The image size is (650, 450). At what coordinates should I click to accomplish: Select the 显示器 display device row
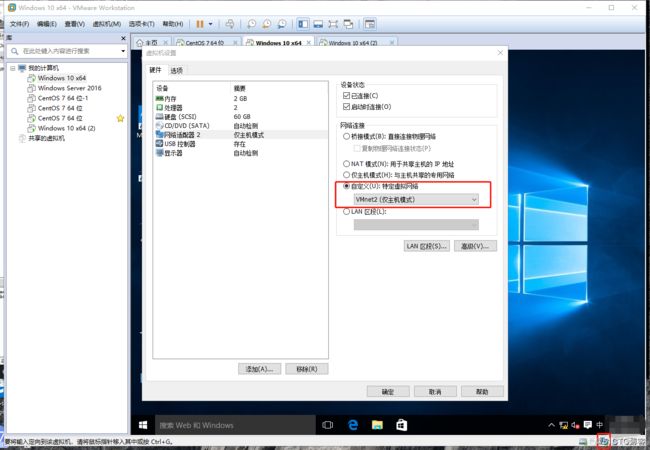[x=241, y=153]
